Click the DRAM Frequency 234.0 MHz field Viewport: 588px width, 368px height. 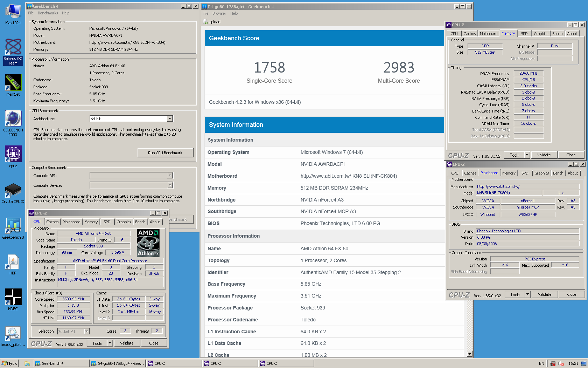(x=528, y=73)
